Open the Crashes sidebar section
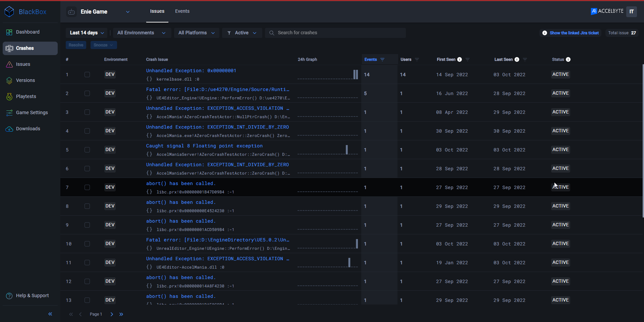The width and height of the screenshot is (644, 322). (x=30, y=48)
